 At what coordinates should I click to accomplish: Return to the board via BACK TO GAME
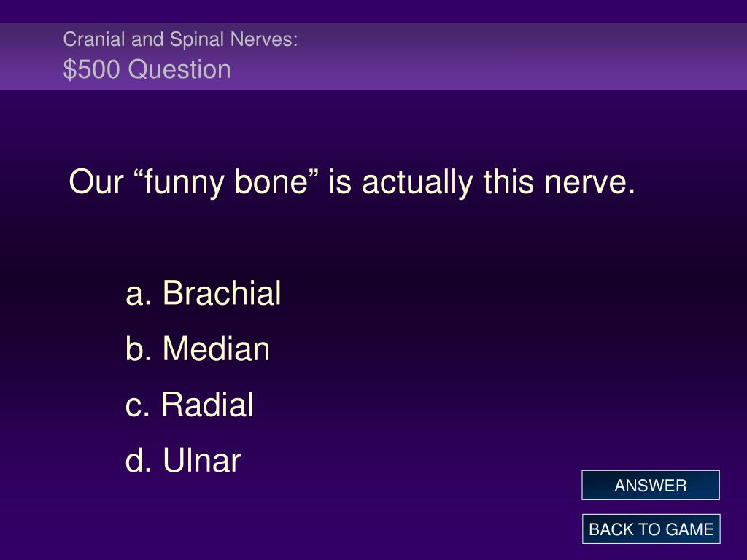point(651,529)
